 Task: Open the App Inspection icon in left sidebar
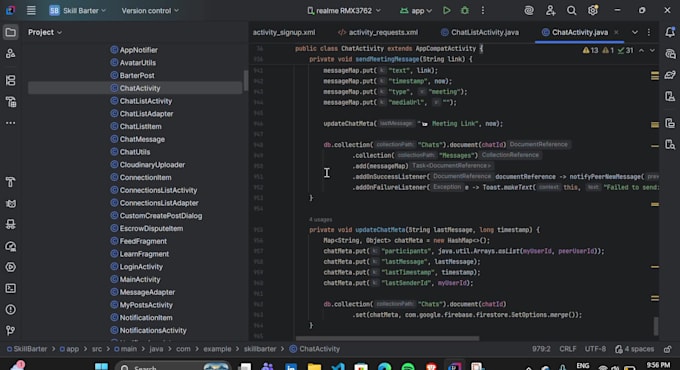10,224
